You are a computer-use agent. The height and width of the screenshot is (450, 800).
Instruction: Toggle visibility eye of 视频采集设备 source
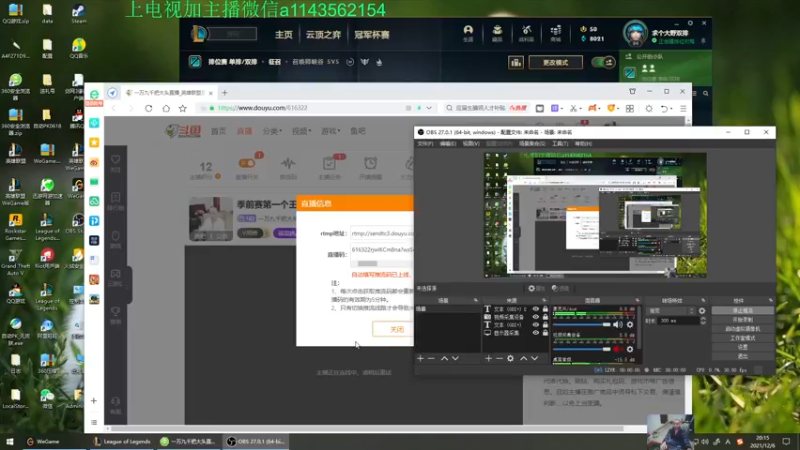coord(535,317)
